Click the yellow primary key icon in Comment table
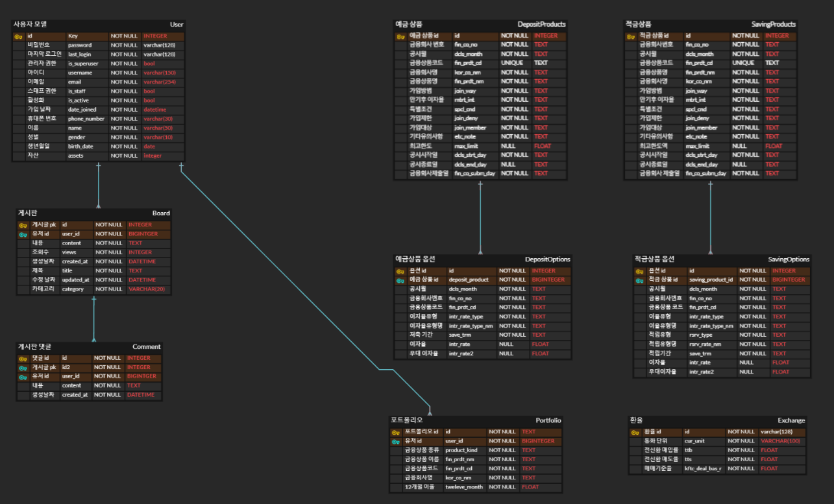This screenshot has height=504, width=834. pos(23,358)
